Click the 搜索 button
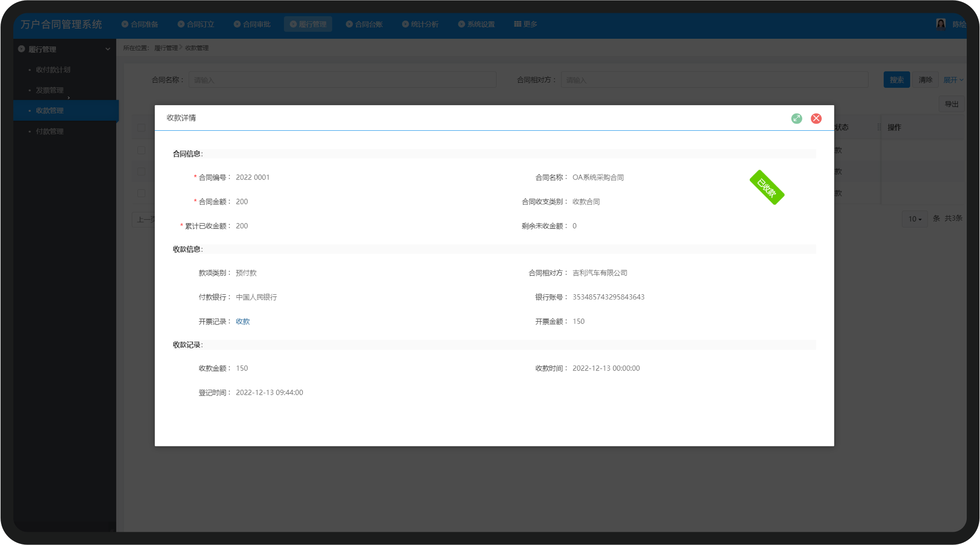980x545 pixels. click(x=896, y=80)
